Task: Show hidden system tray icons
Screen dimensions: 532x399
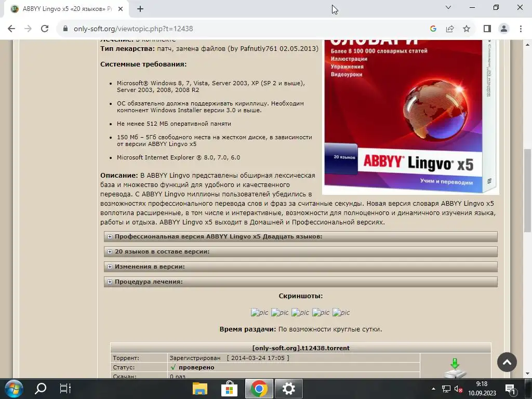Action: [433, 389]
